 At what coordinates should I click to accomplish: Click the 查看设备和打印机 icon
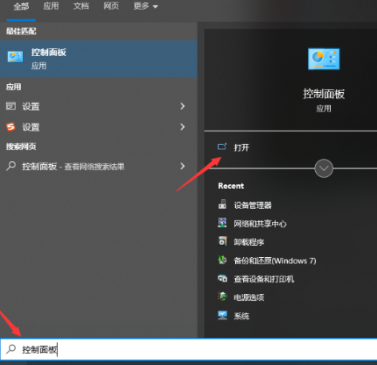222,278
